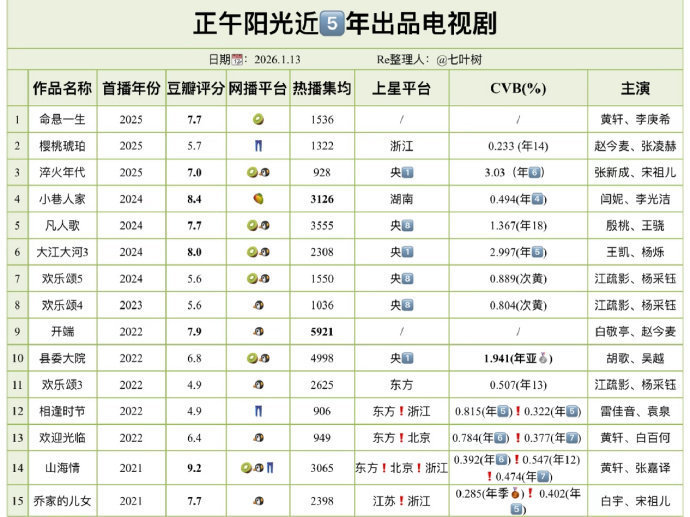The height and width of the screenshot is (517, 690).
Task: Click the number 1 emoji after 央 in 淬火年代 row
Action: click(407, 172)
